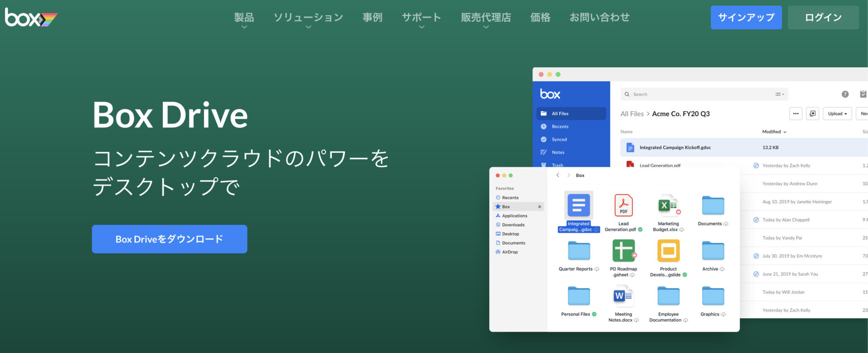This screenshot has height=353, width=868.
Task: Open the three-dots more options button
Action: (x=796, y=113)
